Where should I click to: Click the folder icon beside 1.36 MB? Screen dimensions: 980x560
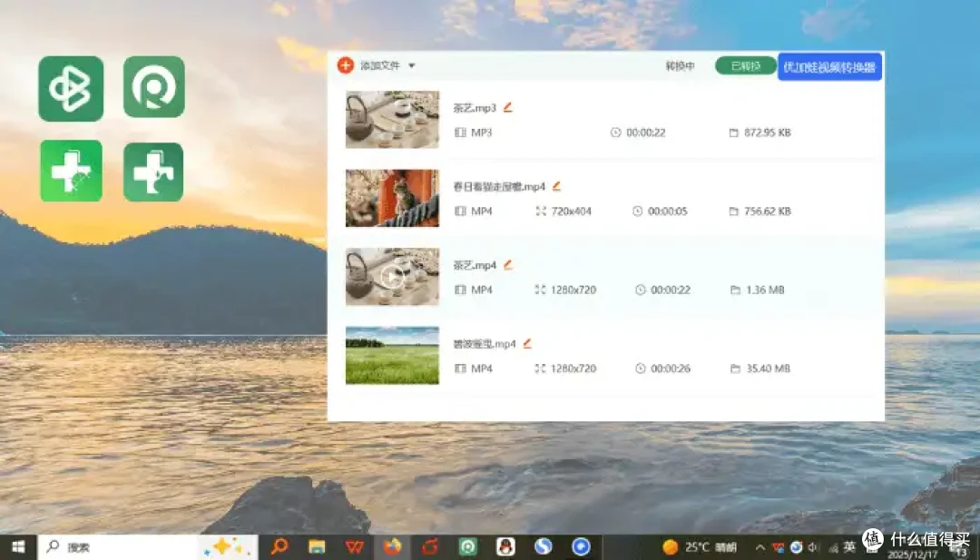click(x=736, y=290)
